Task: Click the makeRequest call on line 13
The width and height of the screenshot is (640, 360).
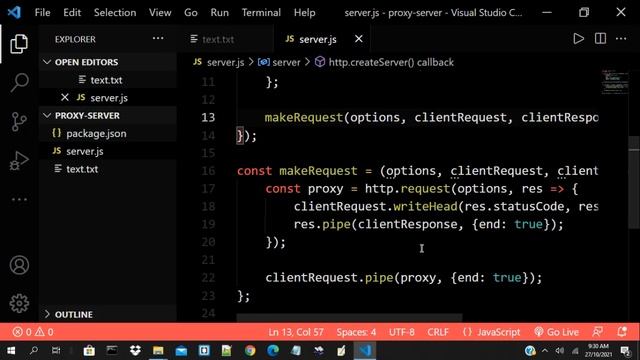Action: 304,118
